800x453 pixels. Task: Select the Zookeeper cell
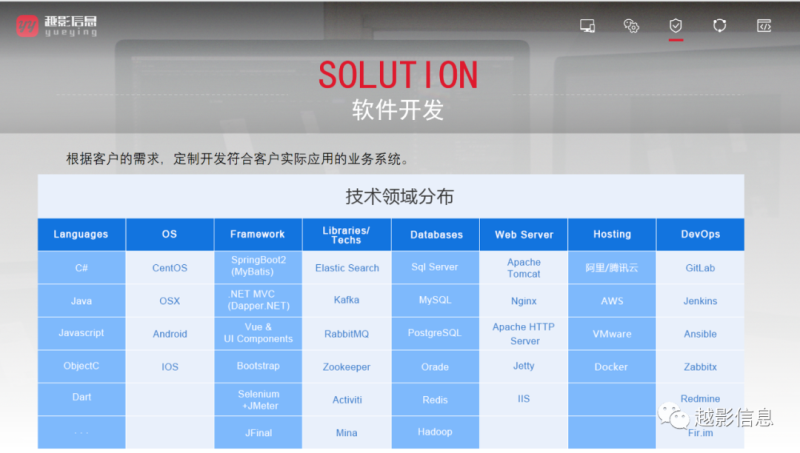coord(346,366)
